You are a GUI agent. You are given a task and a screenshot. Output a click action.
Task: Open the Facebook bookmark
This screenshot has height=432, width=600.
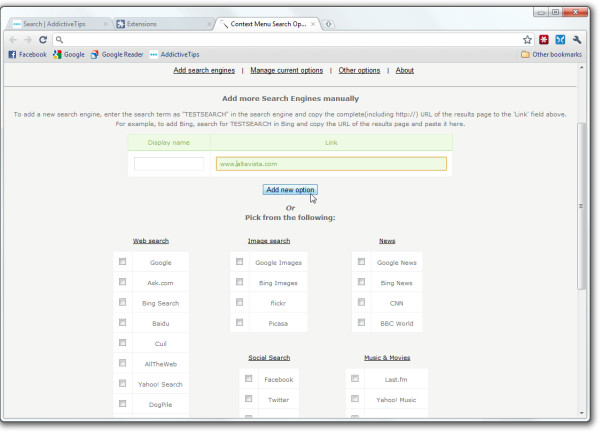(28, 54)
